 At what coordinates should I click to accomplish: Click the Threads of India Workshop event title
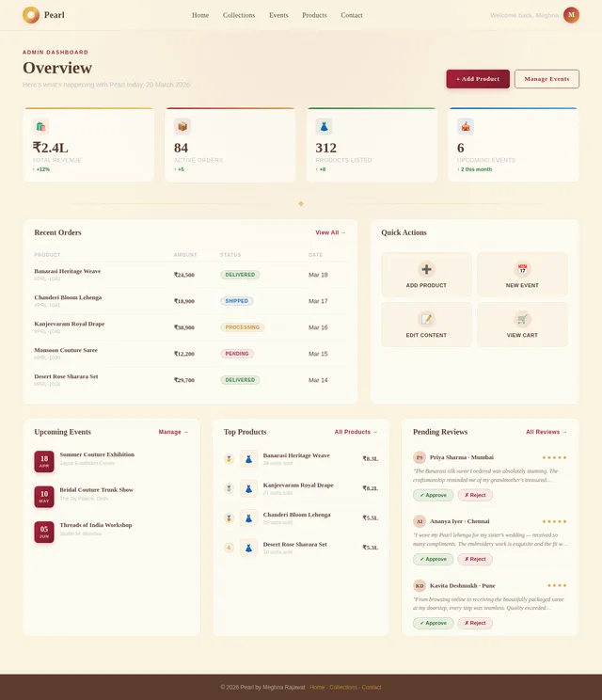tap(96, 525)
